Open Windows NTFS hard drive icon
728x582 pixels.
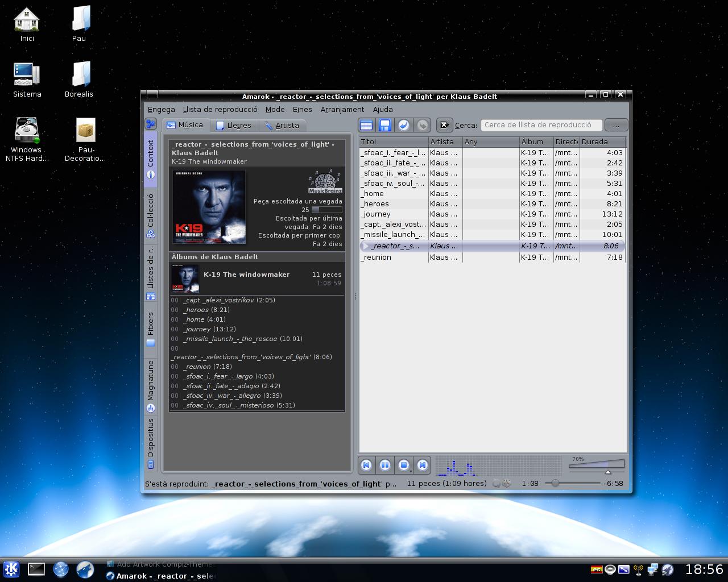(27, 140)
